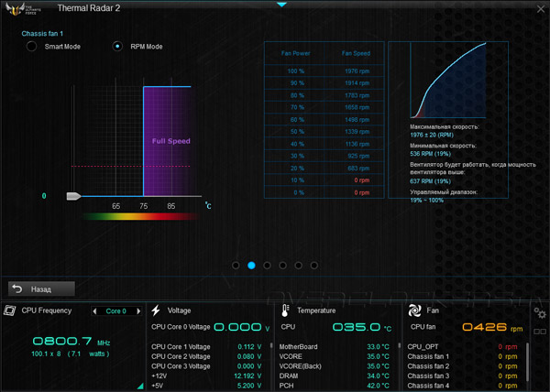
Task: Click the Temperature thermometer icon
Action: pyautogui.click(x=285, y=310)
